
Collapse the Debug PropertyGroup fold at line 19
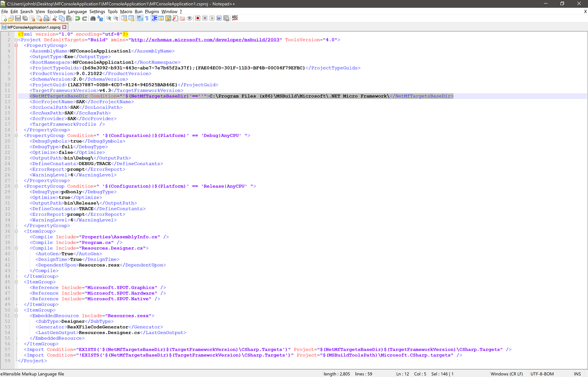16,136
